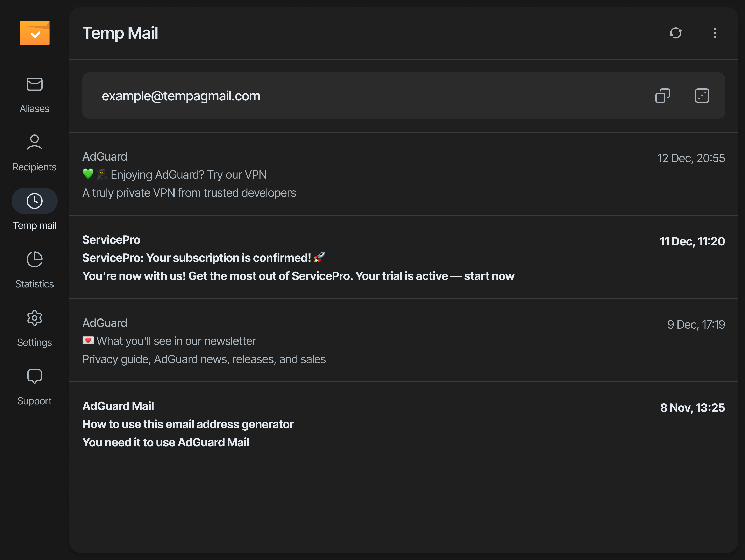The height and width of the screenshot is (560, 745).
Task: Click the Temp mail sidebar label
Action: tap(34, 226)
